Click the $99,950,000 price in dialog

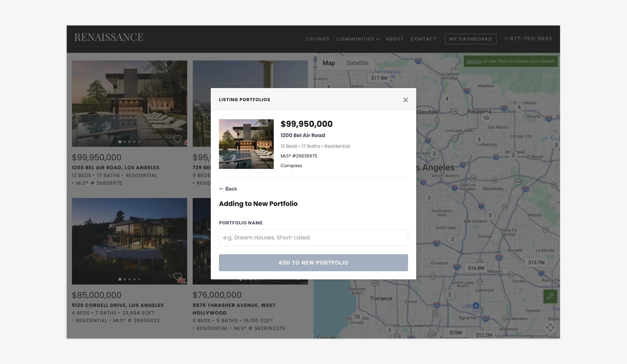[306, 124]
